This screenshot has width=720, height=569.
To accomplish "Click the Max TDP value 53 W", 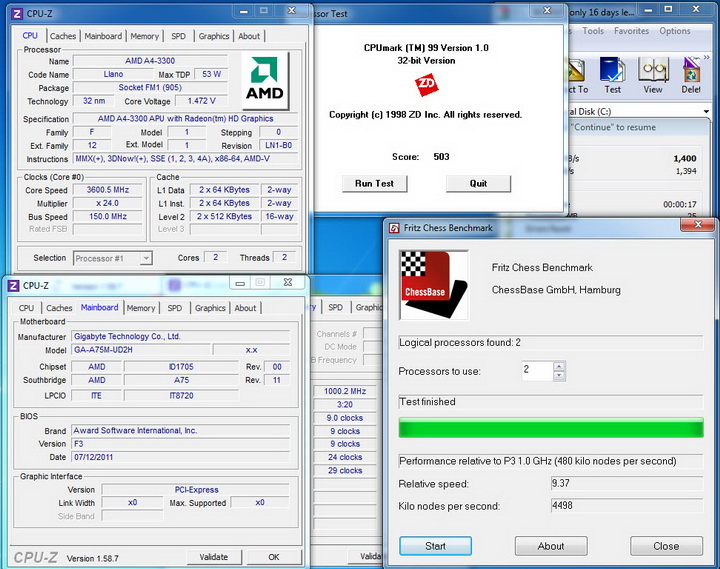I will [211, 74].
